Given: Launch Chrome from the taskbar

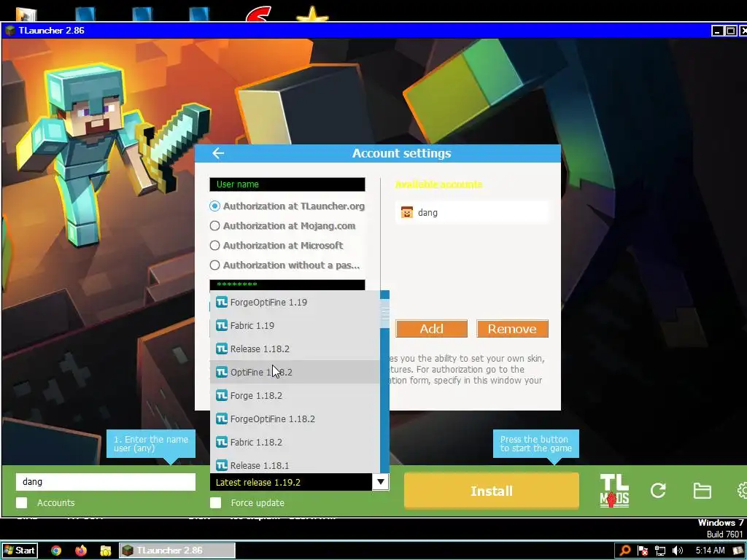Looking at the screenshot, I should click(56, 551).
